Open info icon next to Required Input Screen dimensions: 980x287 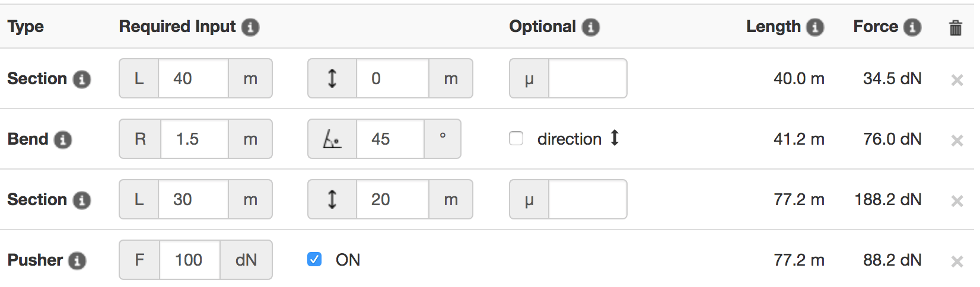[x=250, y=27]
